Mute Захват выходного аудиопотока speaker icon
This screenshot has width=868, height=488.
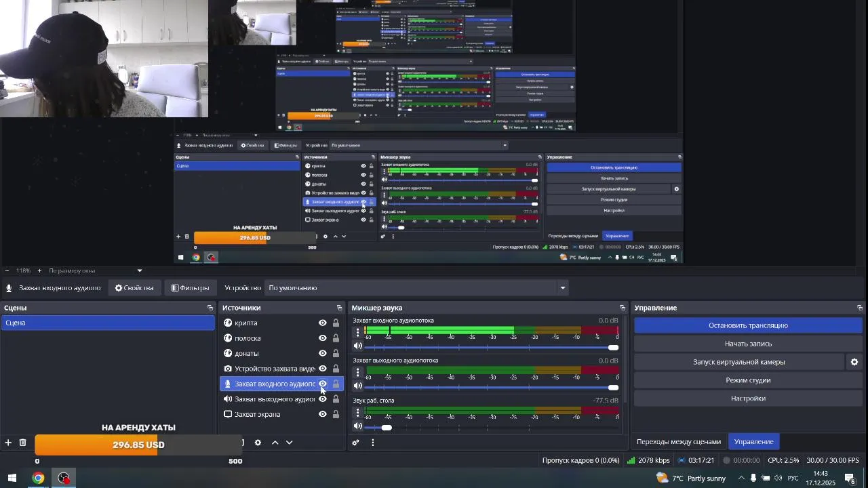click(x=358, y=386)
